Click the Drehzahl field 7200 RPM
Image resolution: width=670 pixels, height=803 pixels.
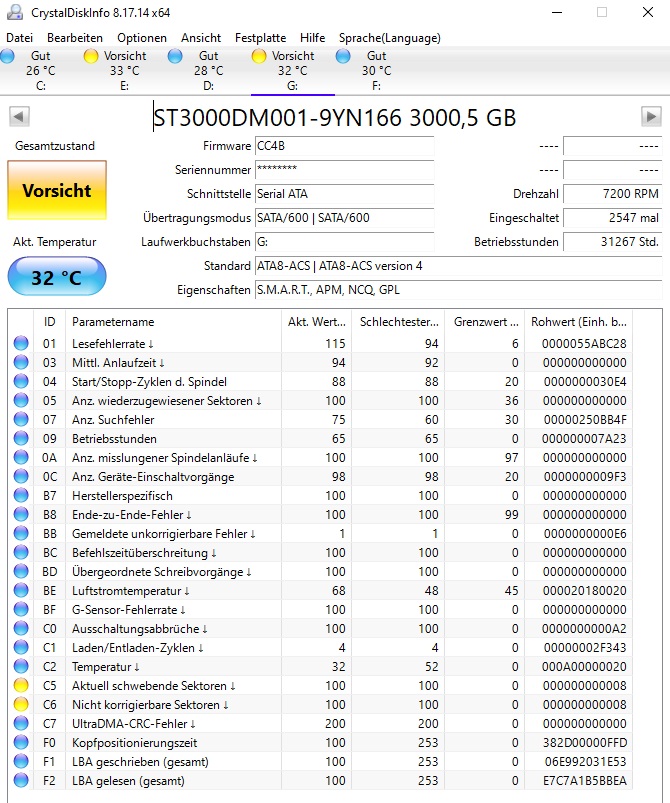613,194
